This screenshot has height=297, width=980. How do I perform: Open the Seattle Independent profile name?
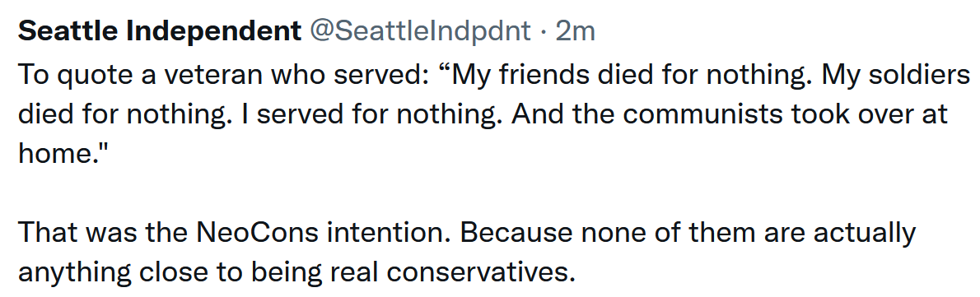point(160,33)
